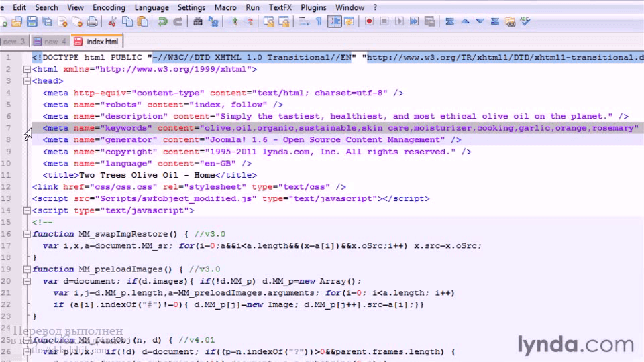
Task: Toggle the indent guide button
Action: click(334, 21)
